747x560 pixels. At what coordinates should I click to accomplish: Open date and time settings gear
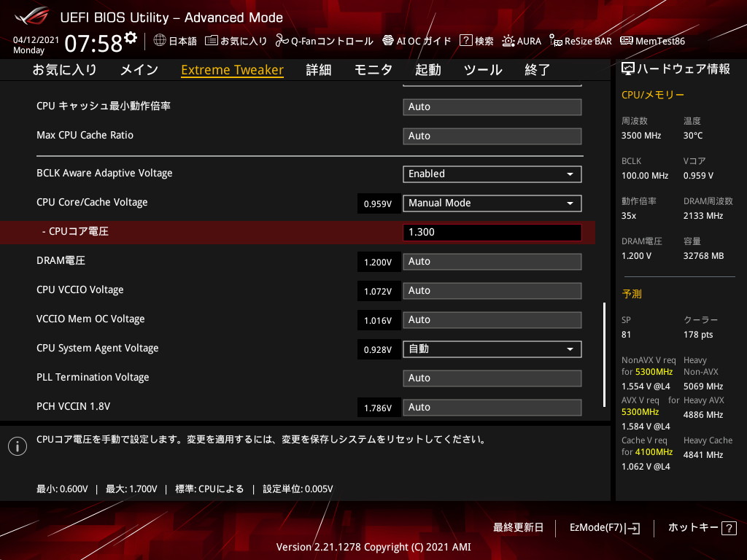[131, 37]
